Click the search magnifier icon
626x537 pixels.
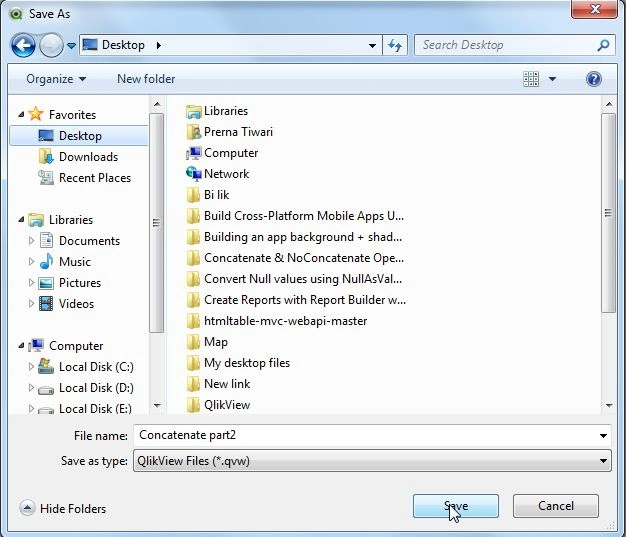pos(603,45)
